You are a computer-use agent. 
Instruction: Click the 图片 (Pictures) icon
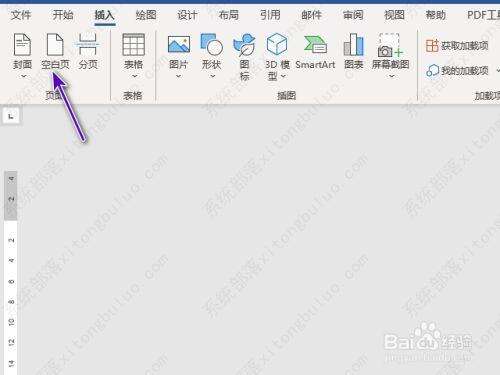click(x=179, y=44)
